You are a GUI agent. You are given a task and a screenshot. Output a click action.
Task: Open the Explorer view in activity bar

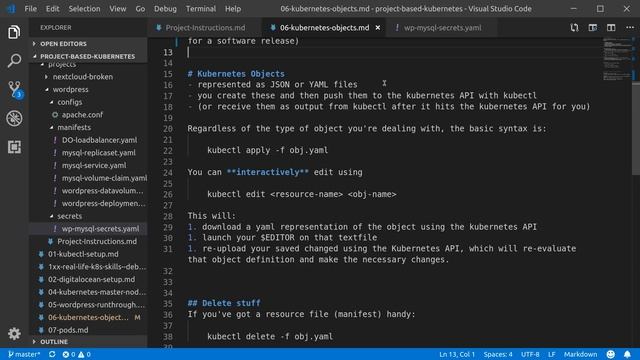(14, 32)
